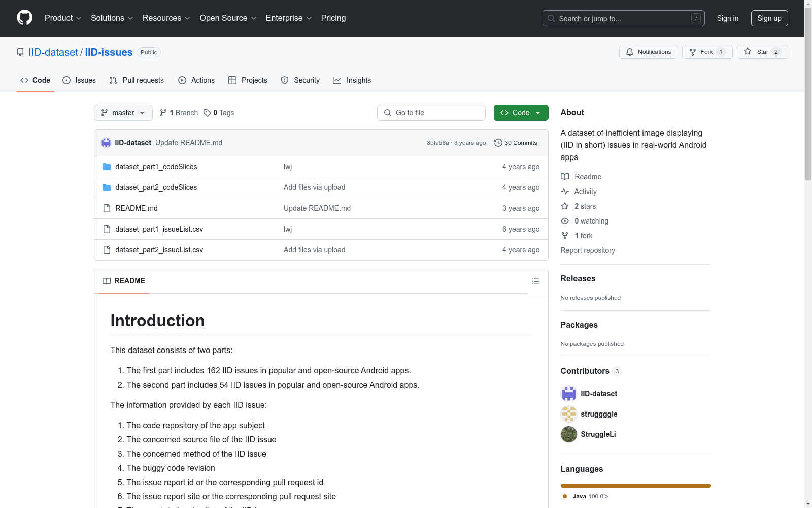Open the Packages heading link
The image size is (812, 508).
[579, 325]
